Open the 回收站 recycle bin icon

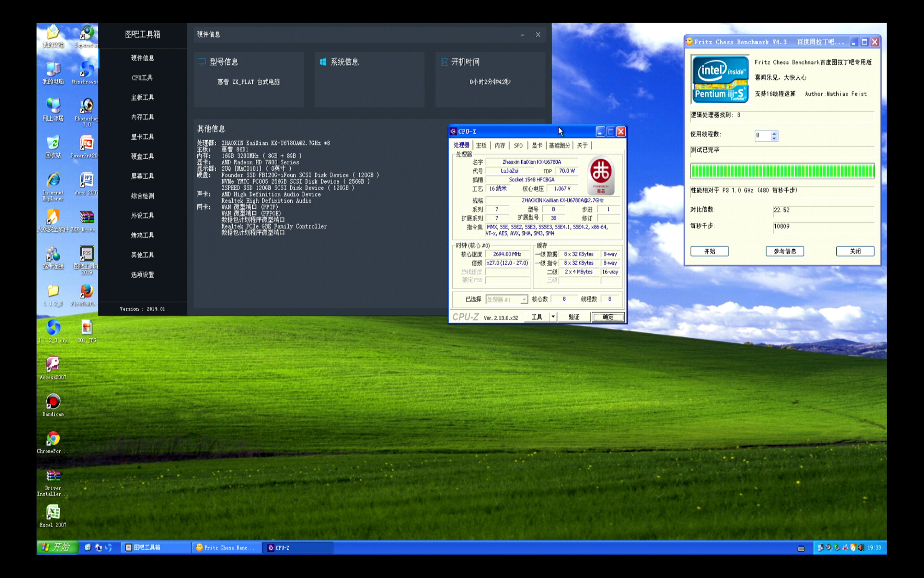(53, 147)
